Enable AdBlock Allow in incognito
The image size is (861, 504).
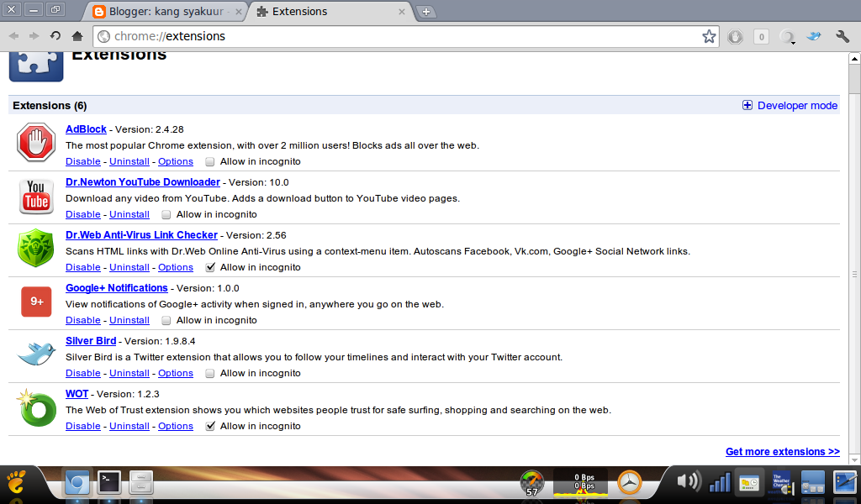point(209,162)
